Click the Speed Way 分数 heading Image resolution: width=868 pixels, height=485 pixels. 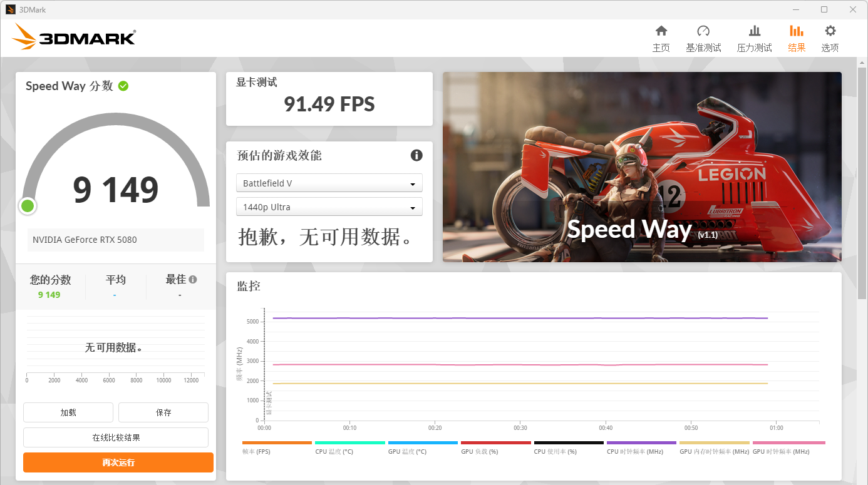click(70, 86)
